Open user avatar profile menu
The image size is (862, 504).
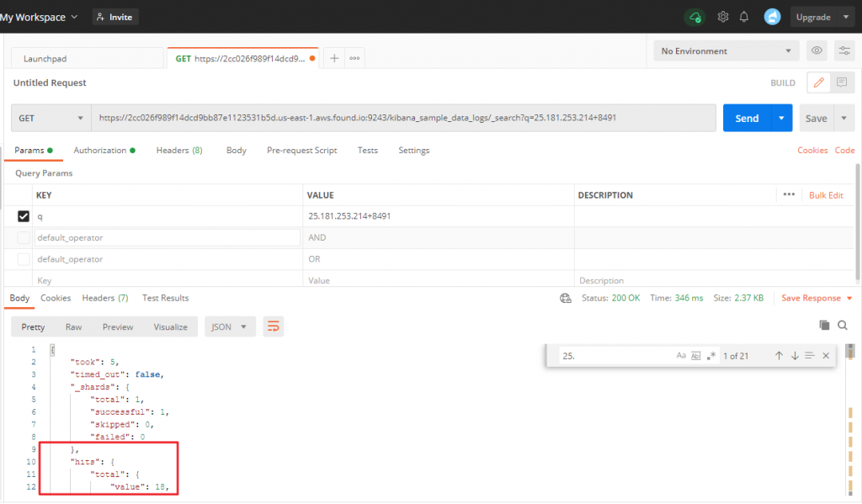coord(772,17)
